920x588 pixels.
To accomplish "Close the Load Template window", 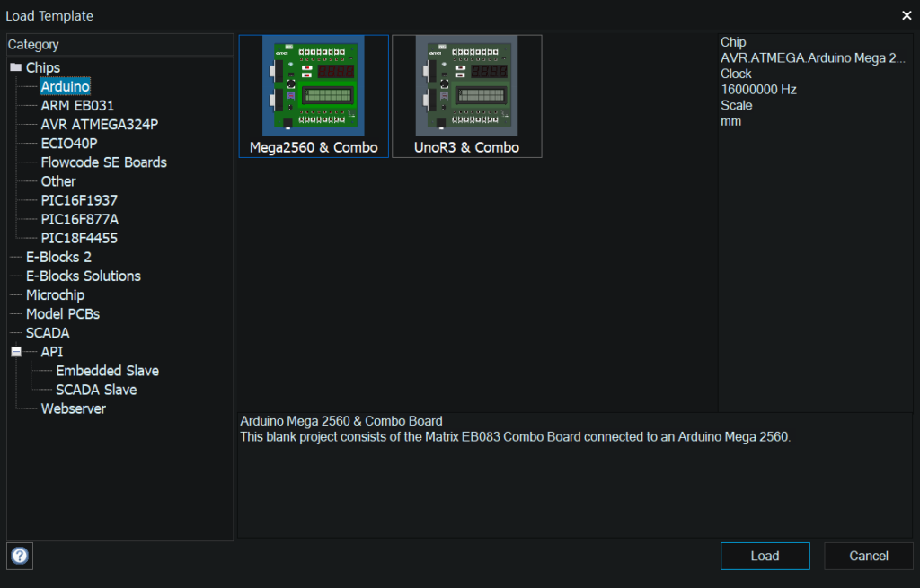I will 907,16.
